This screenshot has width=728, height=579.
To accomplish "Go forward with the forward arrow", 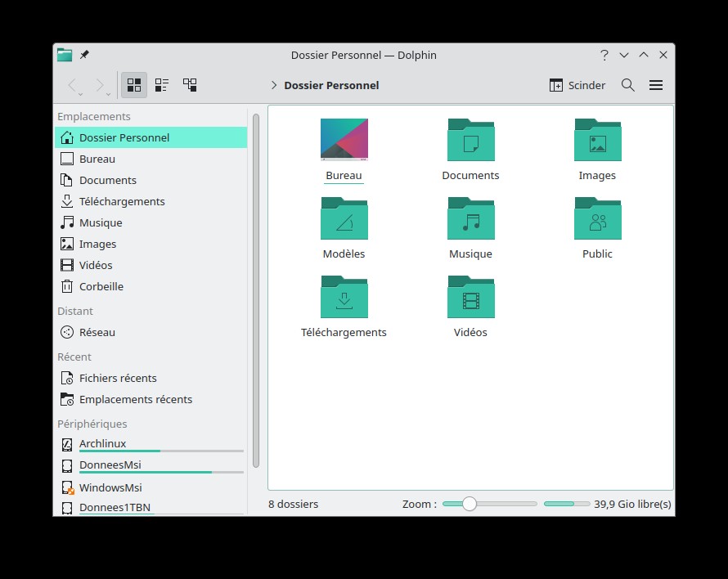I will [x=99, y=85].
